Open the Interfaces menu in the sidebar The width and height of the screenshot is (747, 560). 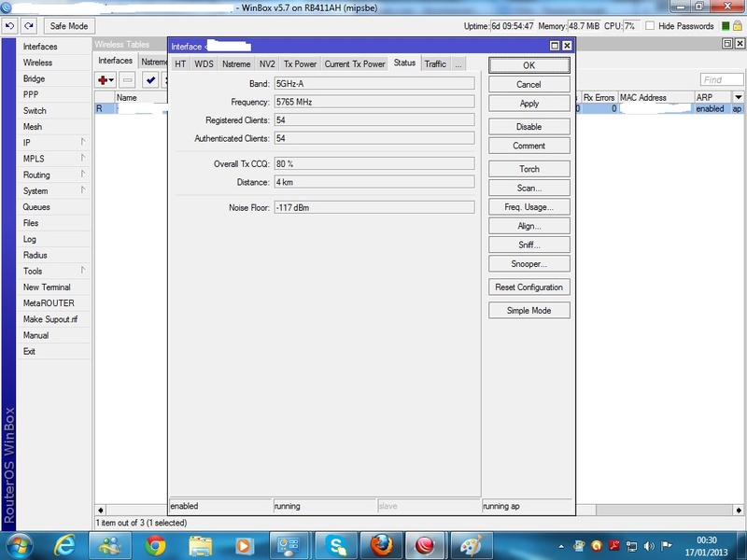tap(40, 47)
